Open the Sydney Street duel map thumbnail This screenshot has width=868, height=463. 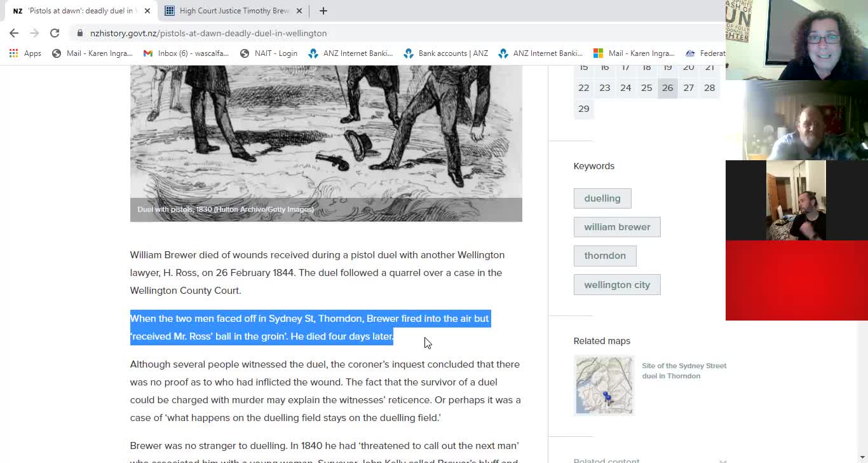[x=604, y=385]
